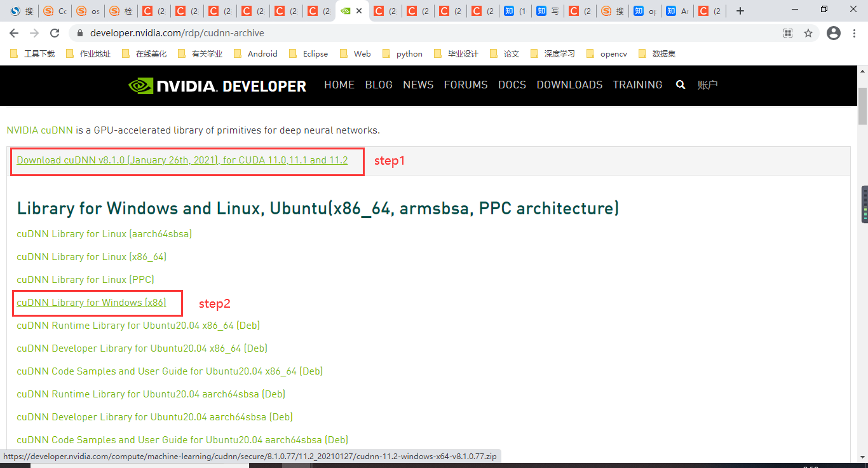Bookmark this page with the star
This screenshot has width=868, height=468.
tap(808, 33)
